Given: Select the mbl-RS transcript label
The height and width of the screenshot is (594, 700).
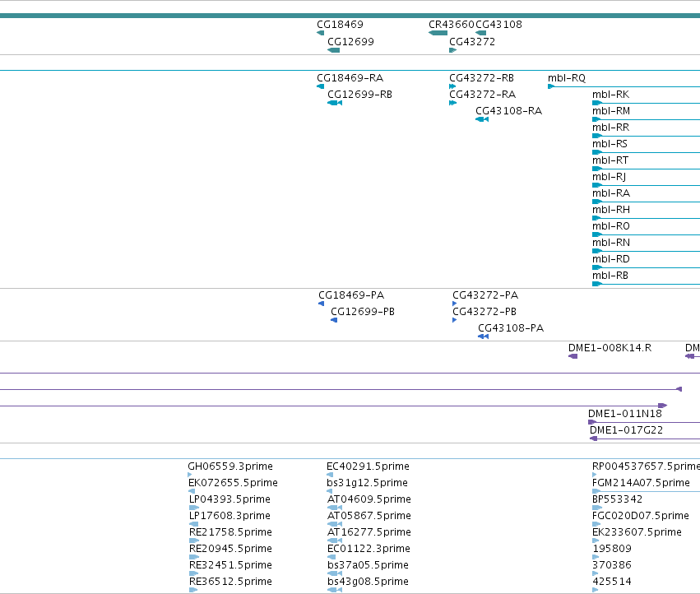Looking at the screenshot, I should 610,144.
